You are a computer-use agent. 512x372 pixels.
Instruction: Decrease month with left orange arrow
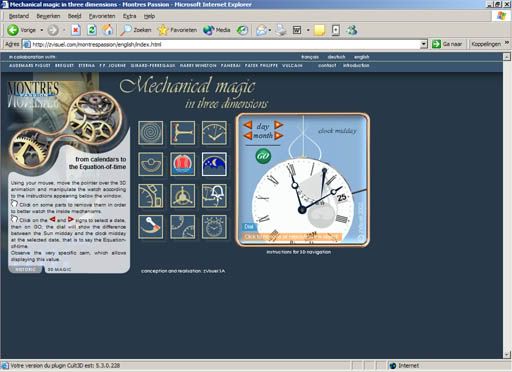tap(248, 135)
